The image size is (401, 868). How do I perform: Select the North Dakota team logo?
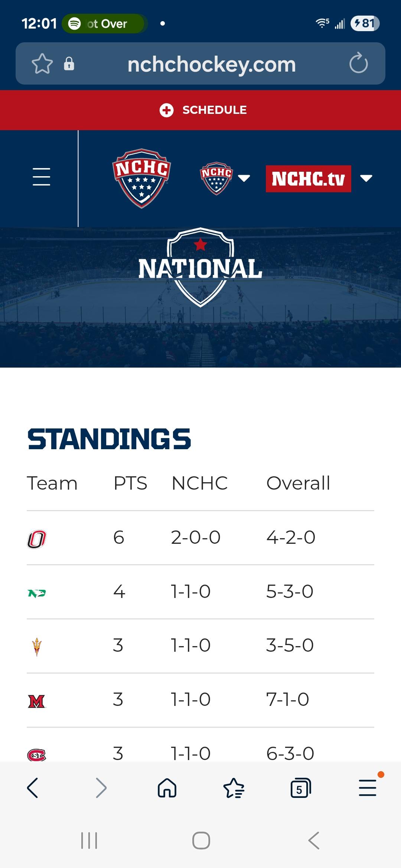pos(37,593)
